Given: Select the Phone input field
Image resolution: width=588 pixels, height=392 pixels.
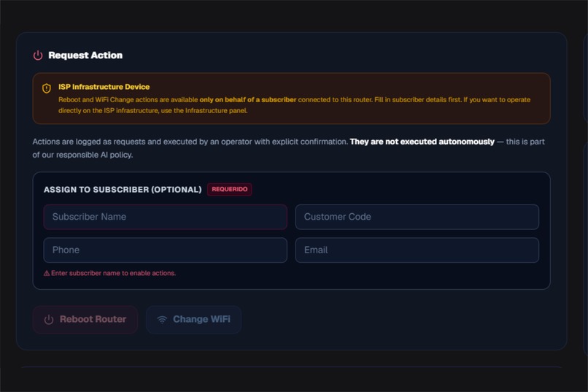Looking at the screenshot, I should (x=166, y=250).
